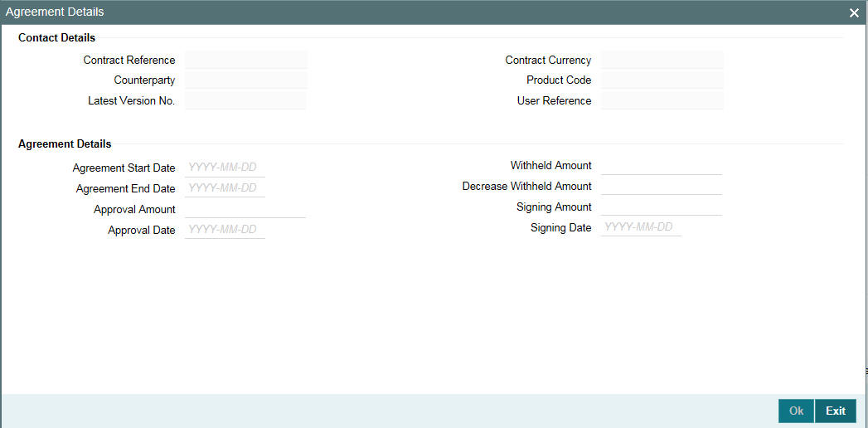Click the Decrease Withheld Amount label

527,186
